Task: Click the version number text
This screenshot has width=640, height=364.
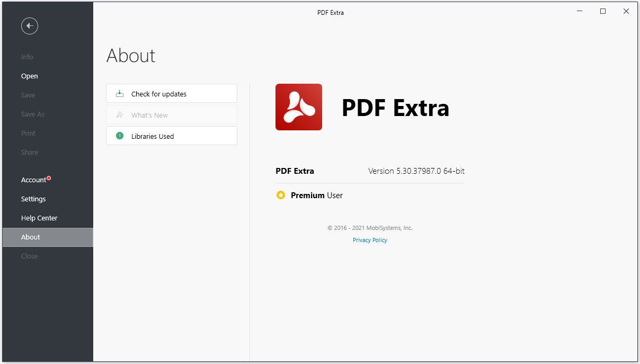Action: click(416, 171)
